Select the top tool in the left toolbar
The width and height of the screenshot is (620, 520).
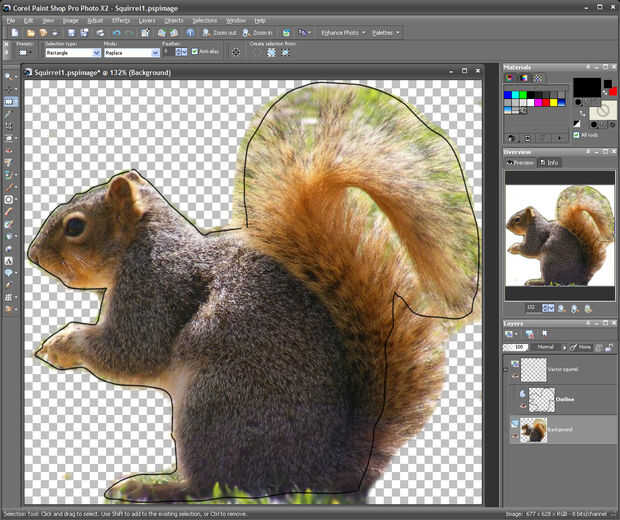click(10, 76)
